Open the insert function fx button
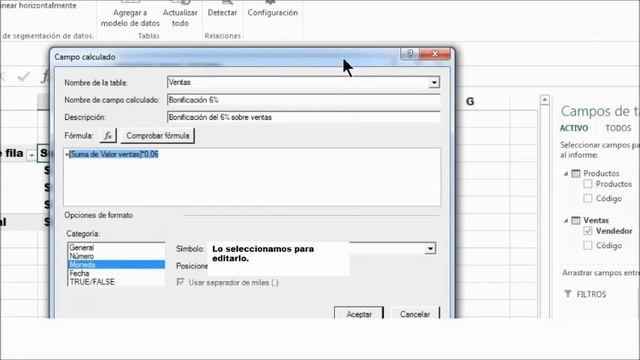Image resolution: width=640 pixels, height=360 pixels. (108, 136)
